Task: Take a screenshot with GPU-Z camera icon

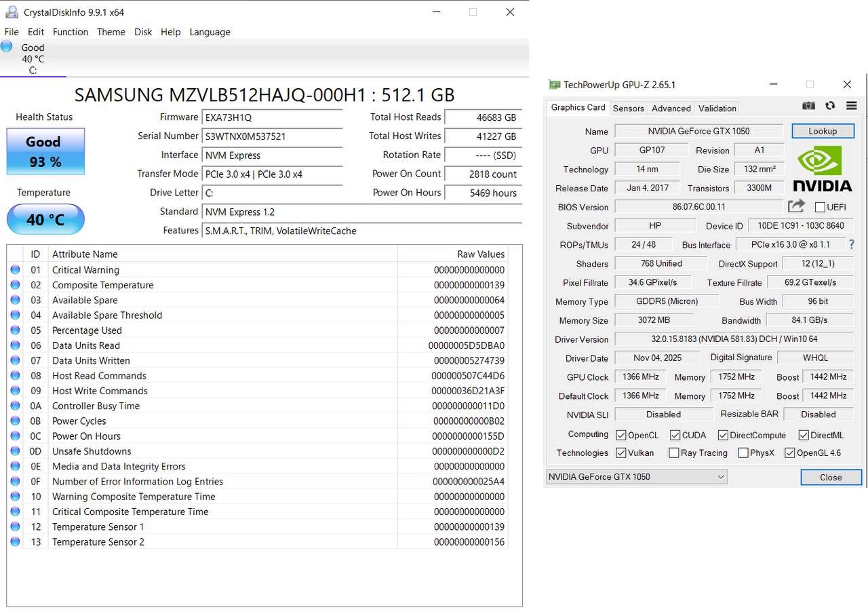Action: (x=808, y=106)
